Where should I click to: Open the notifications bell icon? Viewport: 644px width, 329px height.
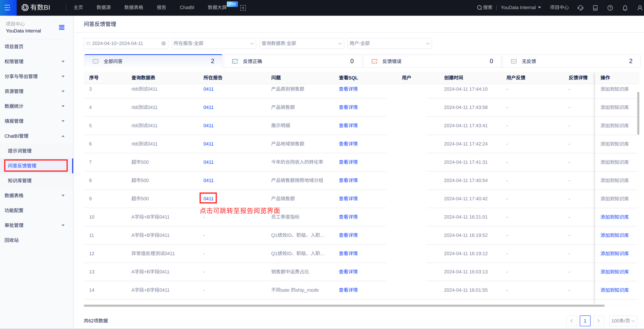click(625, 8)
